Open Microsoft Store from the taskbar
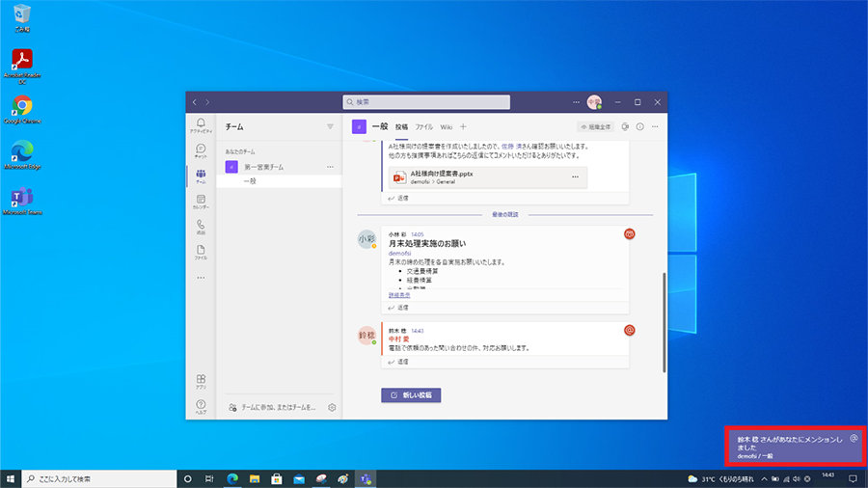This screenshot has height=488, width=868. (x=277, y=479)
